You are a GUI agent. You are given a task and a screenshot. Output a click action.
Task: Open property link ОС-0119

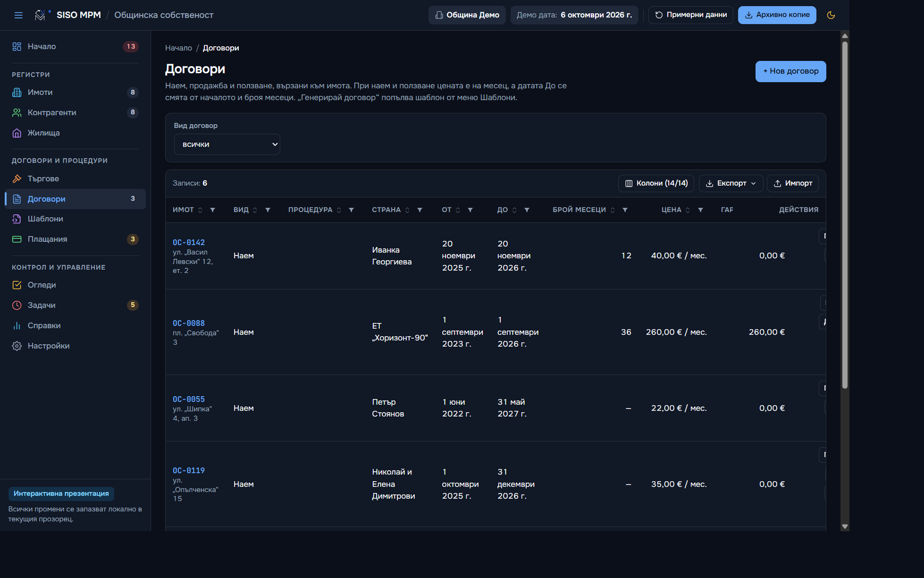189,470
